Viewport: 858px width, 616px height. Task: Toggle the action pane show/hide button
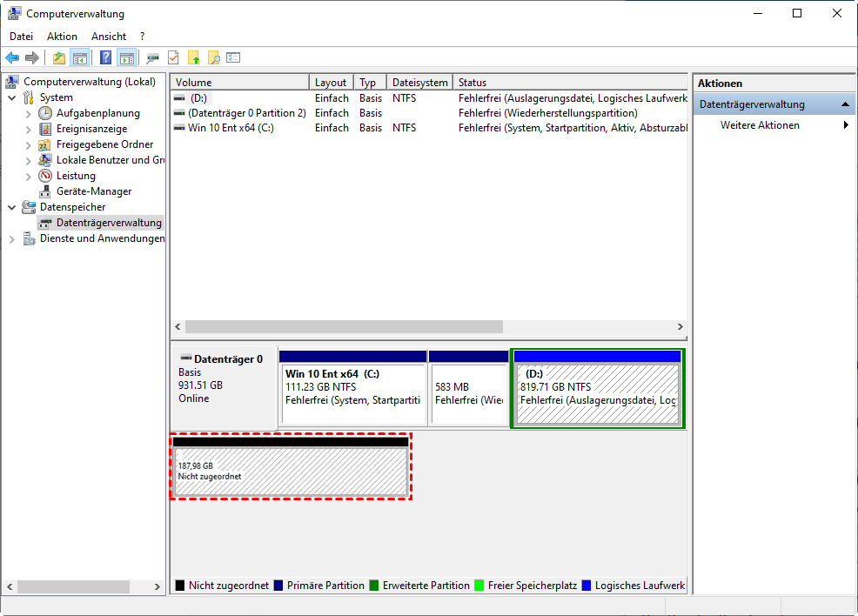point(126,58)
